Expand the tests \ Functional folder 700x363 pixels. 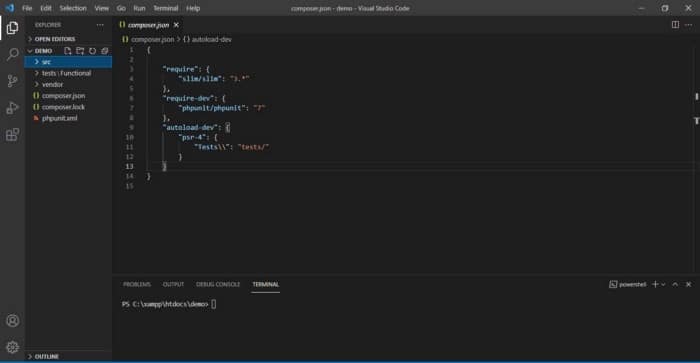tap(68, 73)
